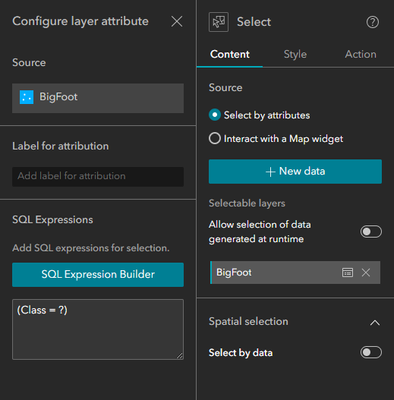Screen dimensions: 394x400
Task: Click the Select widget icon
Action: 219,22
